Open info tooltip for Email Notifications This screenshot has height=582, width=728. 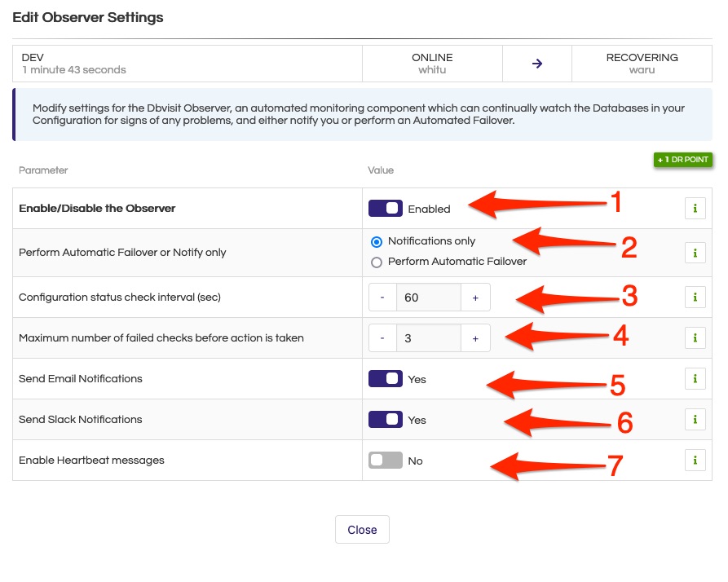(x=695, y=378)
